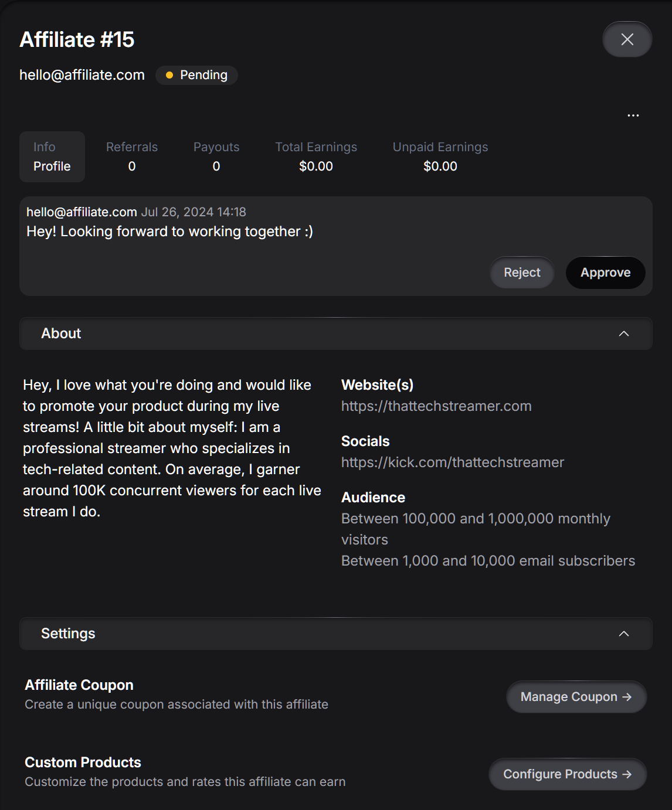Viewport: 672px width, 810px height.
Task: Open the thattechstreamer.com website link
Action: pos(436,406)
